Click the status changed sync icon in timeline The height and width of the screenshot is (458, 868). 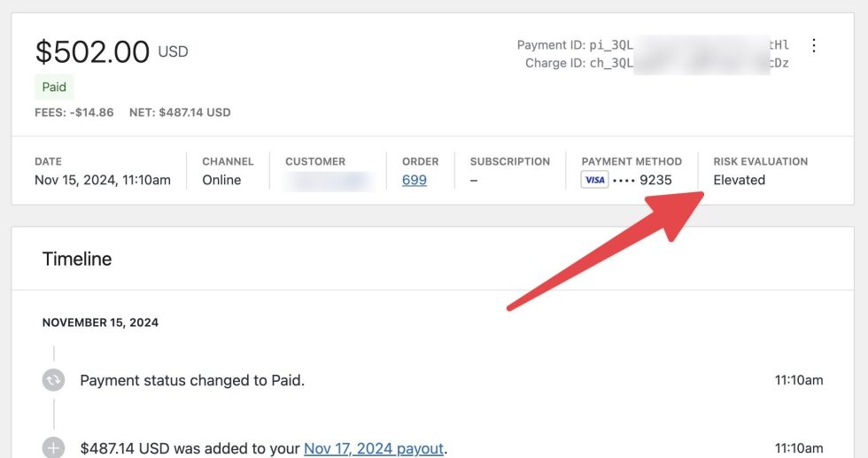coord(54,380)
